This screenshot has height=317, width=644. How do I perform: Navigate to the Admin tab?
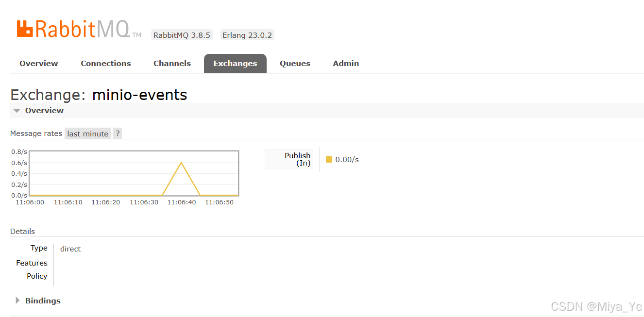[x=346, y=64]
